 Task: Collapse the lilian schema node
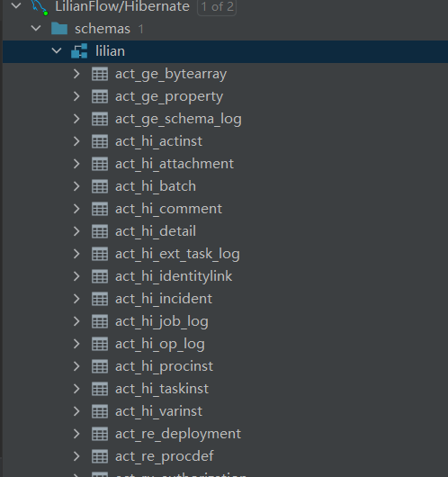pyautogui.click(x=57, y=50)
